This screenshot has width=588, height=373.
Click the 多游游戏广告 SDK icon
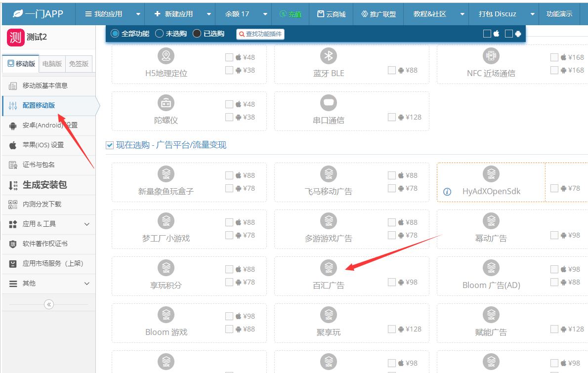329,221
